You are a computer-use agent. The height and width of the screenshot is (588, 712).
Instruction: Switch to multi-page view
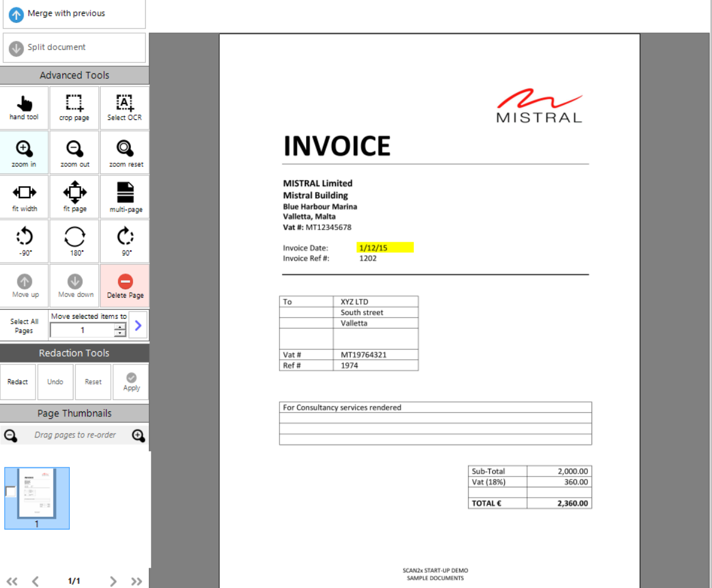click(125, 197)
